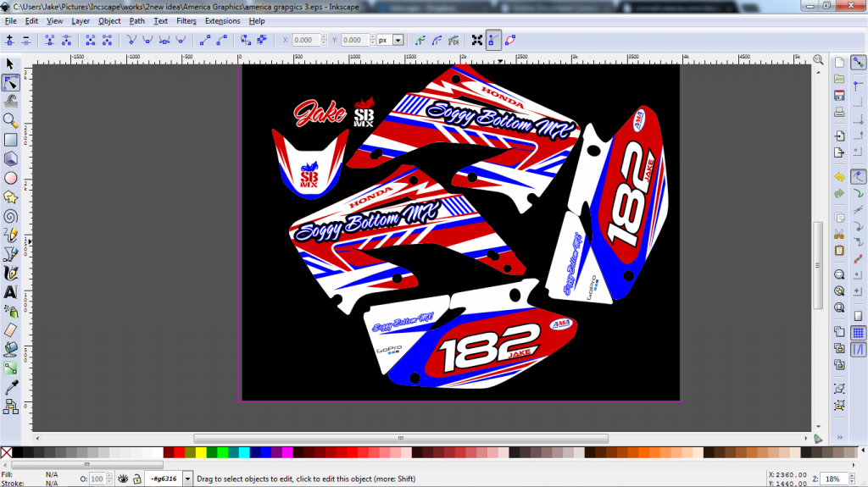Image resolution: width=868 pixels, height=487 pixels.
Task: Click Break path at selected nodes
Action: (x=66, y=40)
